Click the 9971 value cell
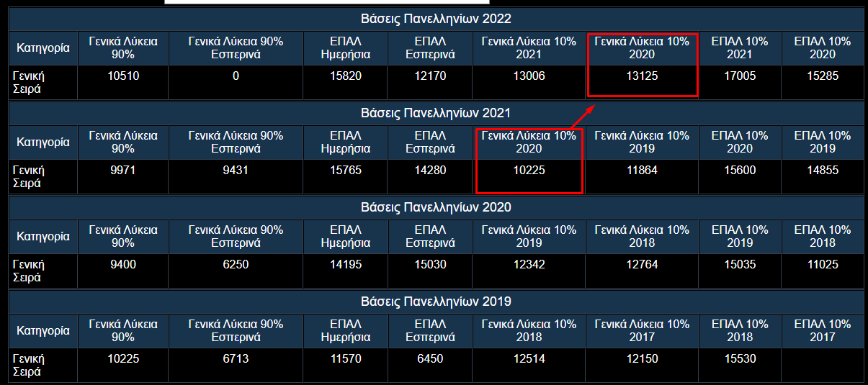The image size is (868, 385). [x=122, y=171]
